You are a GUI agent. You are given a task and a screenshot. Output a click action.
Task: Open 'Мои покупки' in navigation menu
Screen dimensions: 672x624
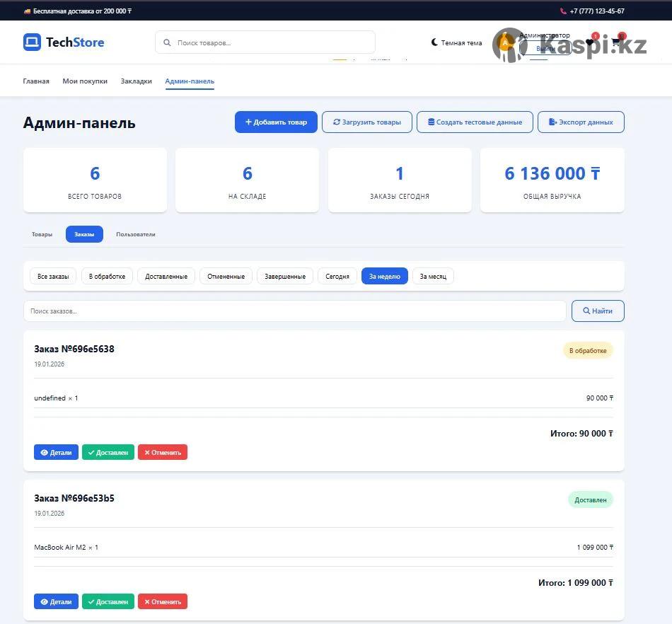(85, 81)
